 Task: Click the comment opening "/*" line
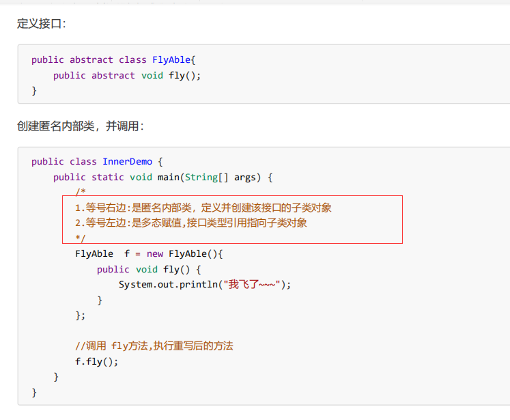(81, 192)
